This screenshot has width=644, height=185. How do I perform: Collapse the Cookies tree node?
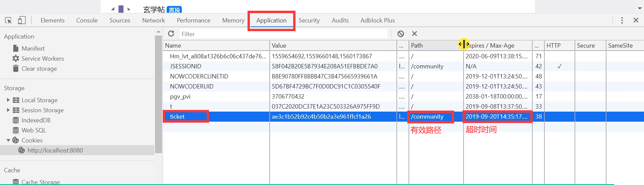click(x=8, y=140)
